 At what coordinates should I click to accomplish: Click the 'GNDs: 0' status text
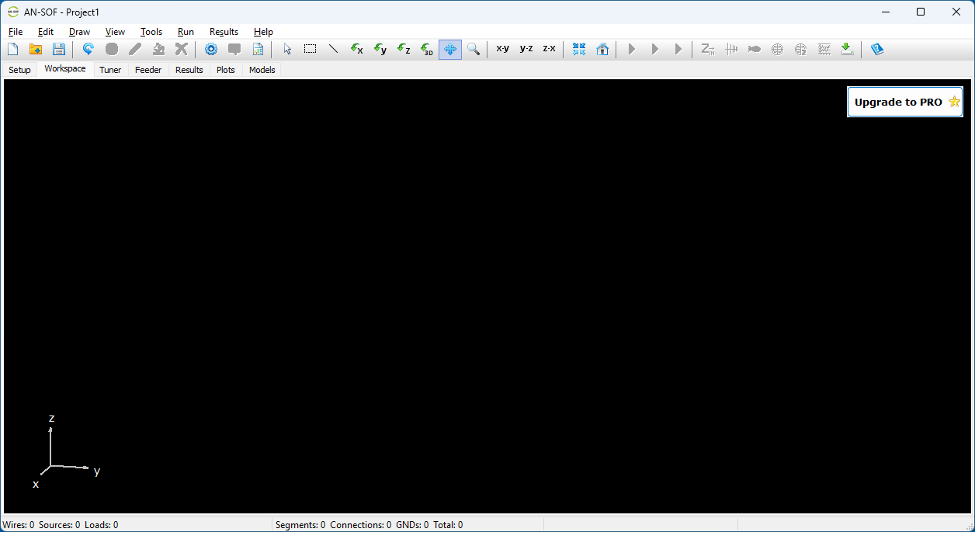[412, 525]
